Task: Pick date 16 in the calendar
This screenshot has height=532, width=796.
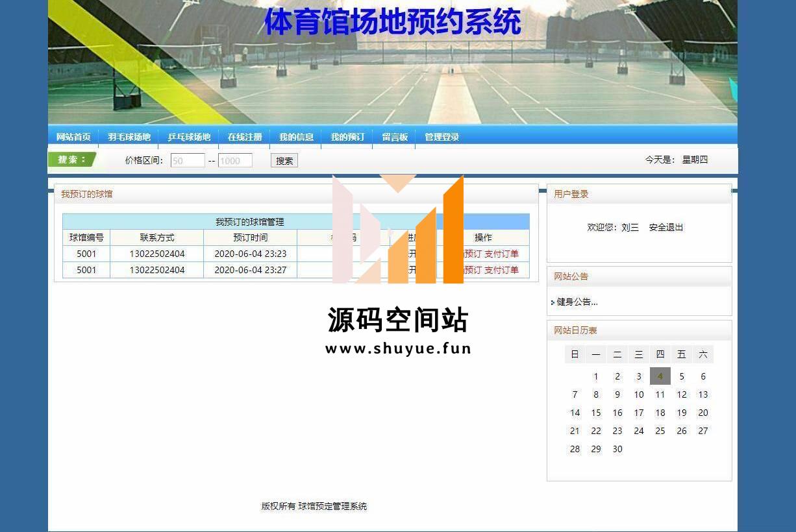Action: pos(617,413)
